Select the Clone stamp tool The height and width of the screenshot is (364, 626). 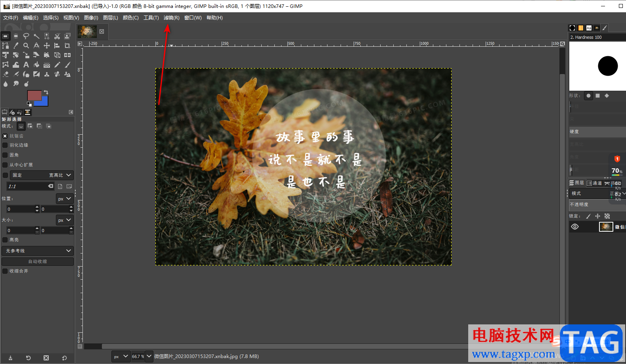point(47,74)
